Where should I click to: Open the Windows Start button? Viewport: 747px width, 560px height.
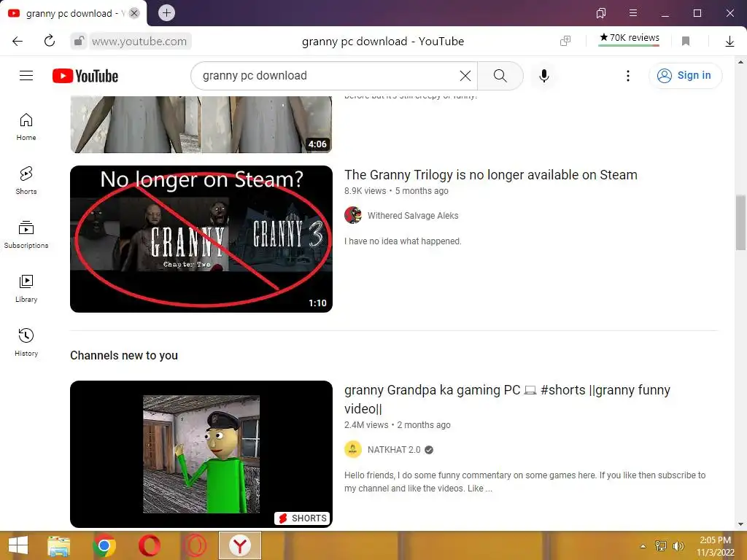(18, 545)
